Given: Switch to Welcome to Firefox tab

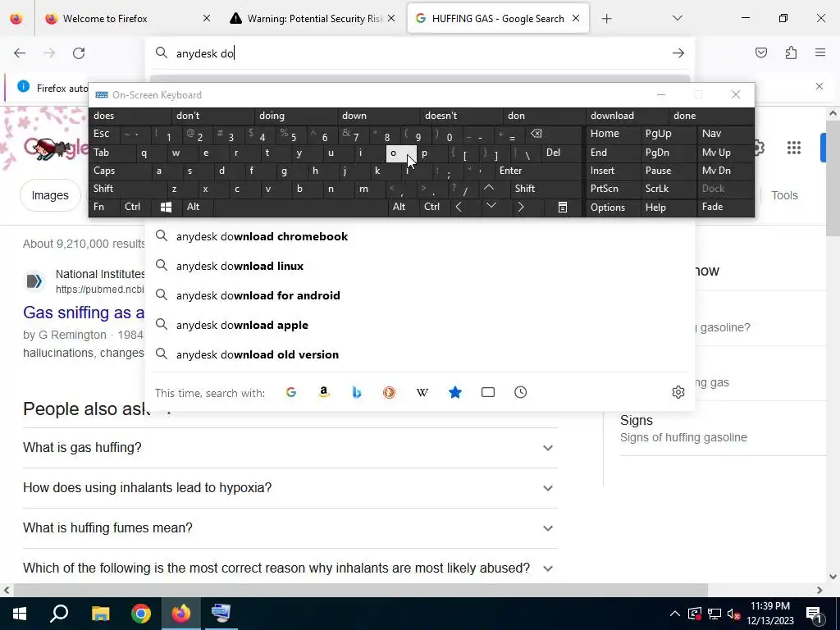Looking at the screenshot, I should point(127,18).
